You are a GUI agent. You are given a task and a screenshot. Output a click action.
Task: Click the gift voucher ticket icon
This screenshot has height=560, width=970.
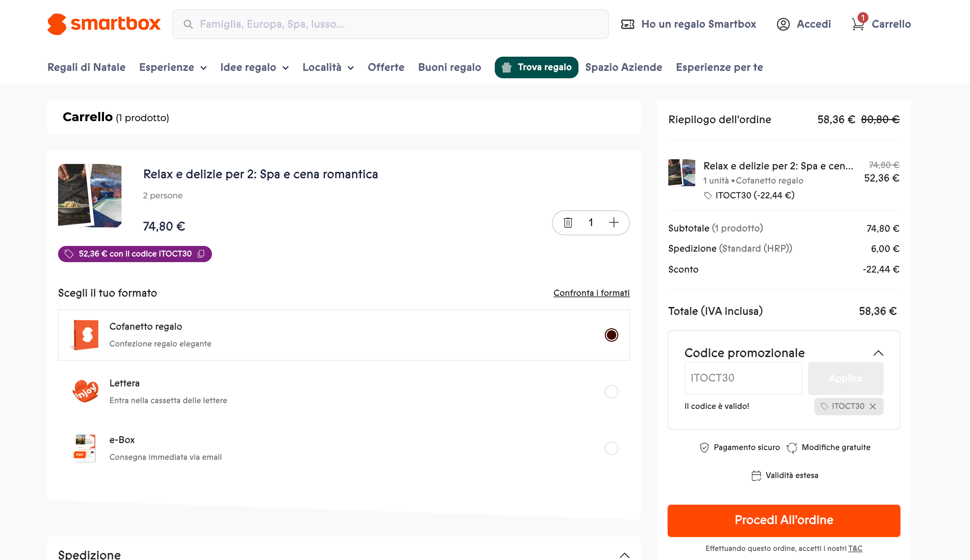tap(627, 24)
